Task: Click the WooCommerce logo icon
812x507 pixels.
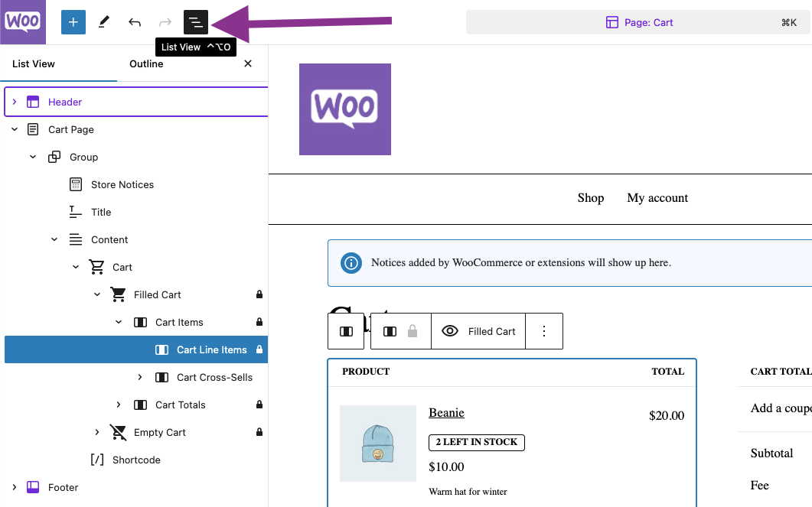Action: point(23,21)
